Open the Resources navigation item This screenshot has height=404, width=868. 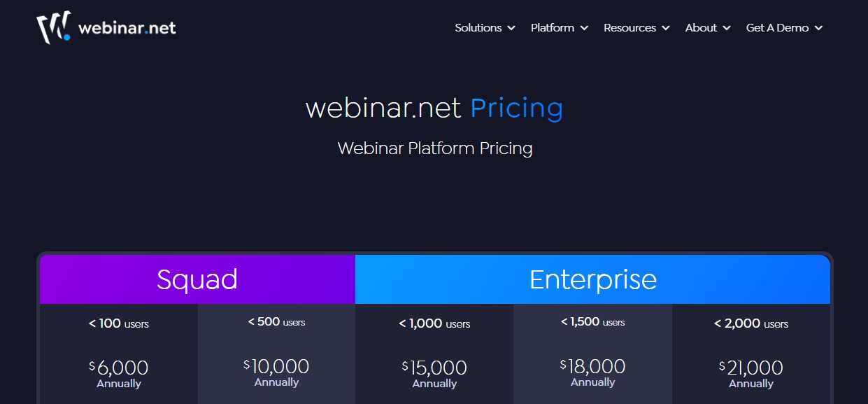pyautogui.click(x=629, y=28)
